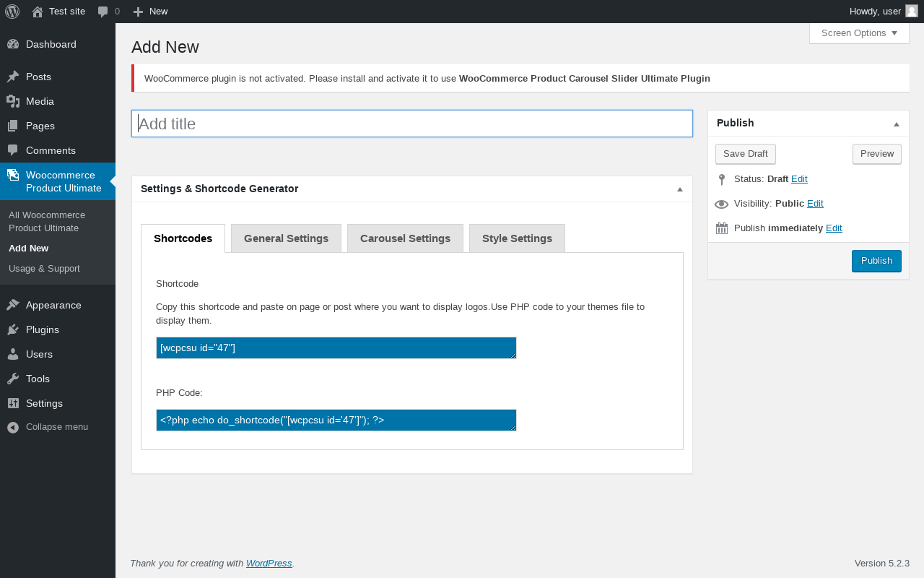Click the Save Draft button
924x578 pixels.
pos(745,154)
